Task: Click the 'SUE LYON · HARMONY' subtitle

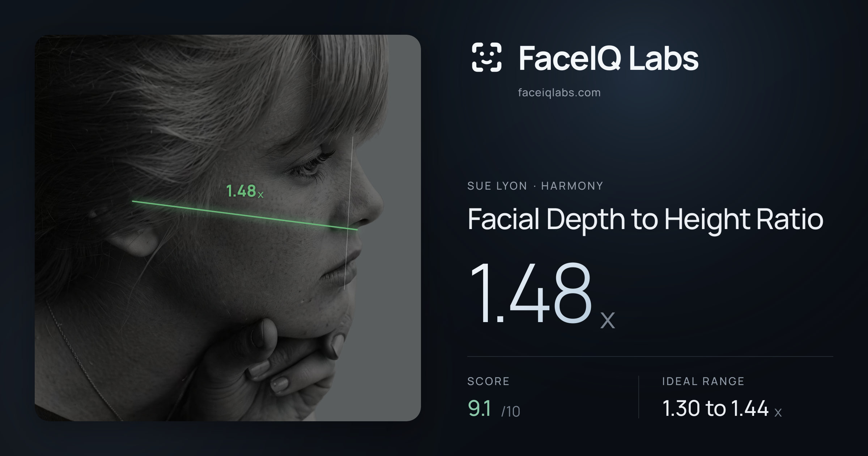Action: tap(535, 186)
